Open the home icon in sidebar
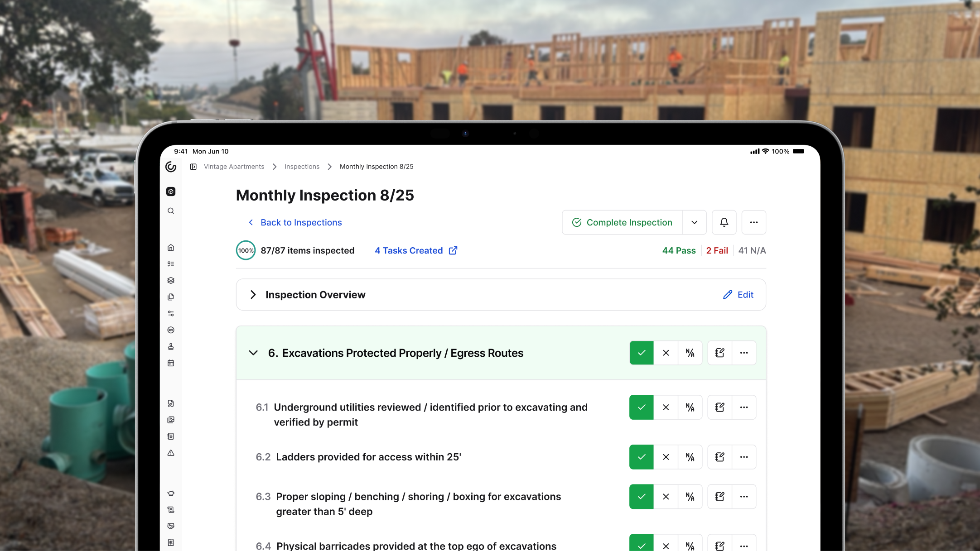 click(x=171, y=248)
